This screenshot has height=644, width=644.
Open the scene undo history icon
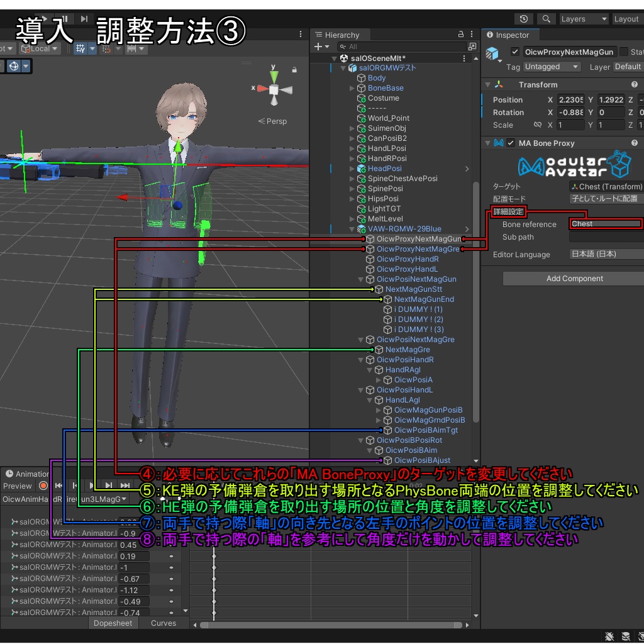pos(523,18)
